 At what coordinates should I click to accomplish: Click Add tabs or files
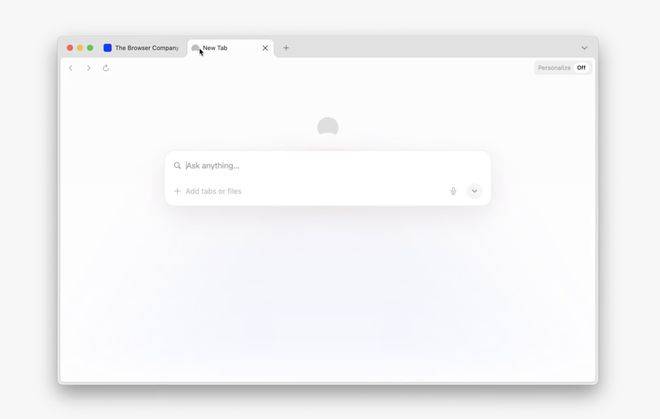(x=213, y=191)
